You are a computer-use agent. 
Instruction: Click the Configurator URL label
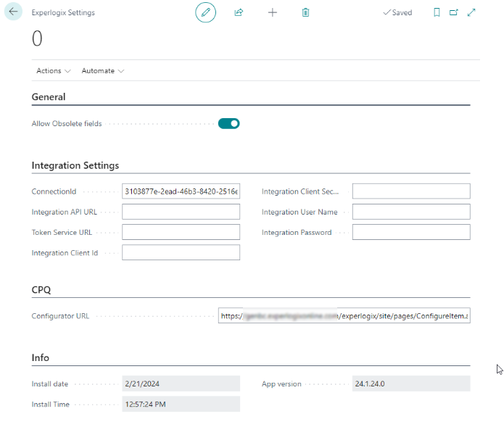click(60, 316)
